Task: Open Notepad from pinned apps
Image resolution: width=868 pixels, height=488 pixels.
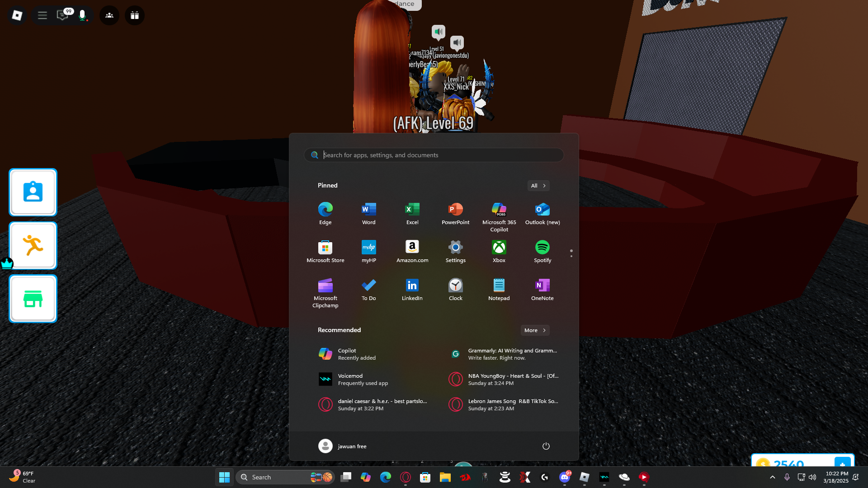Action: 499,289
